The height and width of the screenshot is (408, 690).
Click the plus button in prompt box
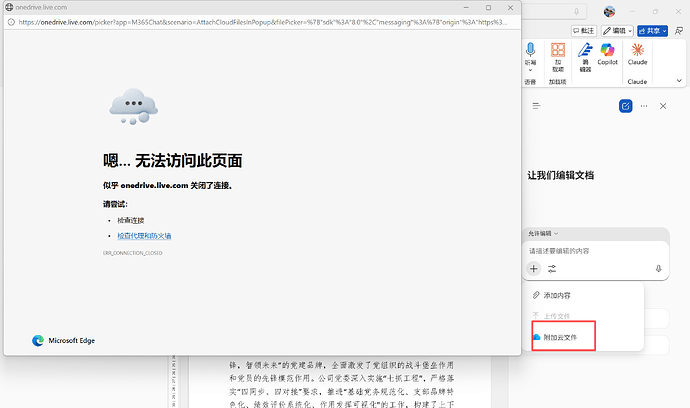[x=533, y=268]
